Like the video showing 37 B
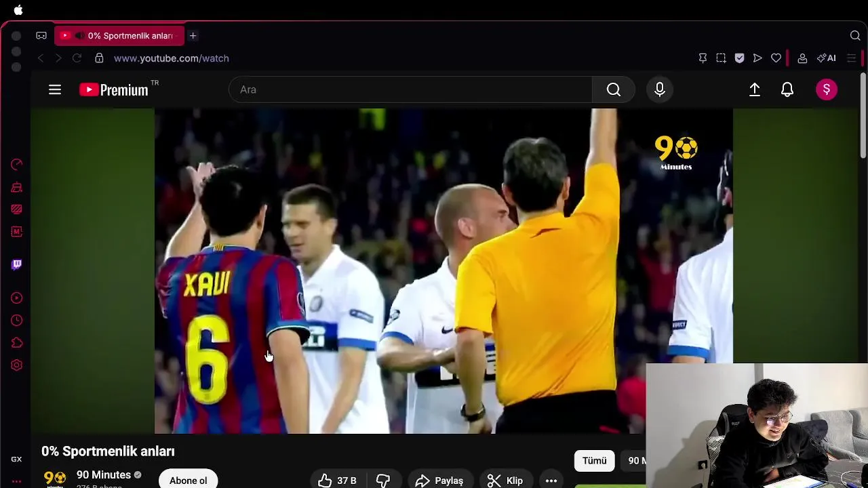 pyautogui.click(x=338, y=480)
